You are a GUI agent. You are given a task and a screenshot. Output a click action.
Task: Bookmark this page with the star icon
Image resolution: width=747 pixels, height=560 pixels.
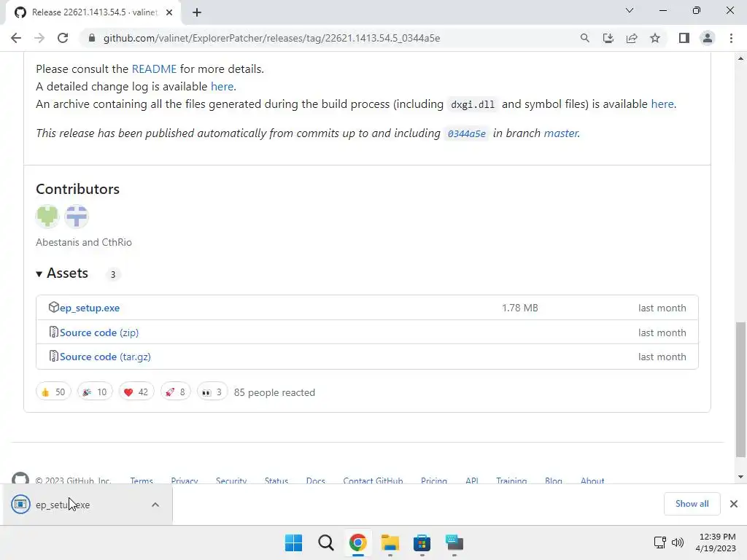pyautogui.click(x=655, y=38)
